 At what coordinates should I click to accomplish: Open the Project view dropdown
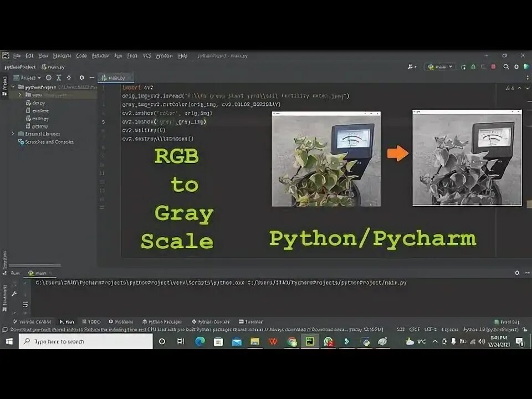pyautogui.click(x=27, y=78)
